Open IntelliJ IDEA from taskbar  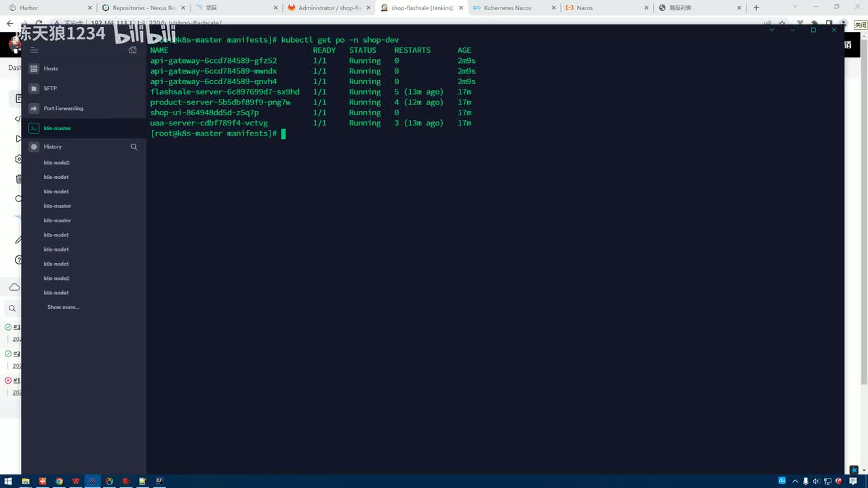[159, 481]
